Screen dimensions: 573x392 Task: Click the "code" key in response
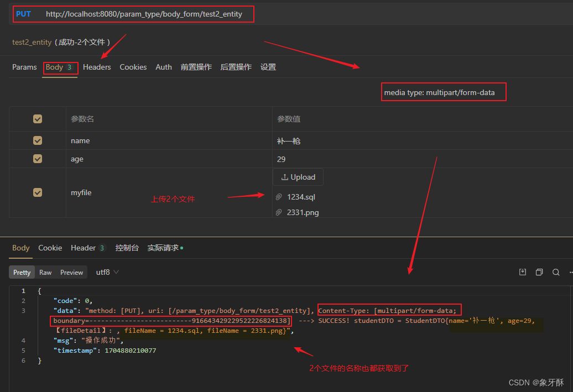pos(65,301)
